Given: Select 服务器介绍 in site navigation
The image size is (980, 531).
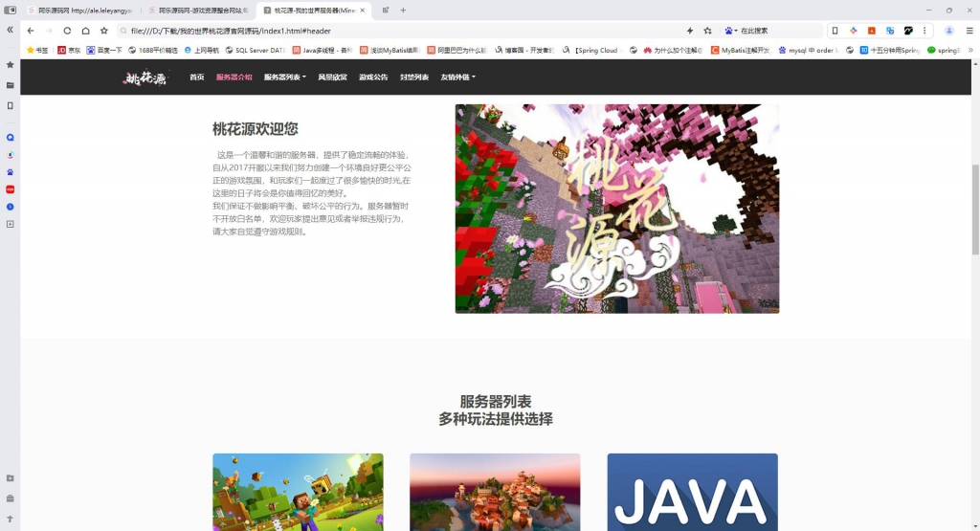Looking at the screenshot, I should point(234,77).
